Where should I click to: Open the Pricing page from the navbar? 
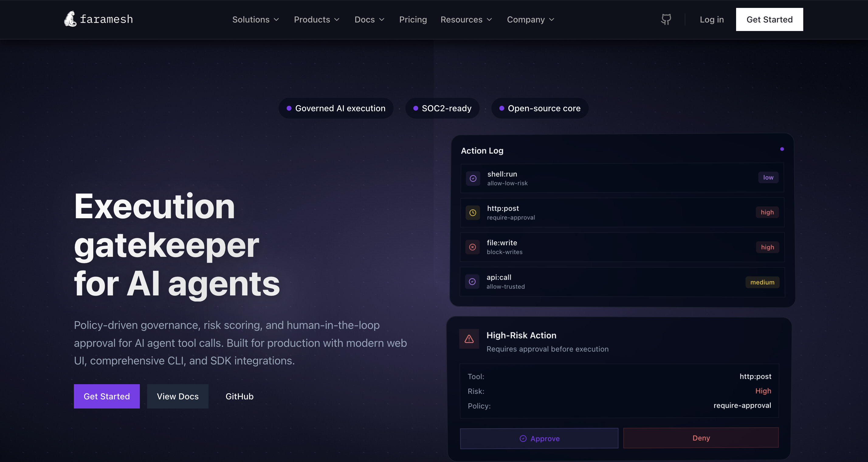[x=413, y=19]
